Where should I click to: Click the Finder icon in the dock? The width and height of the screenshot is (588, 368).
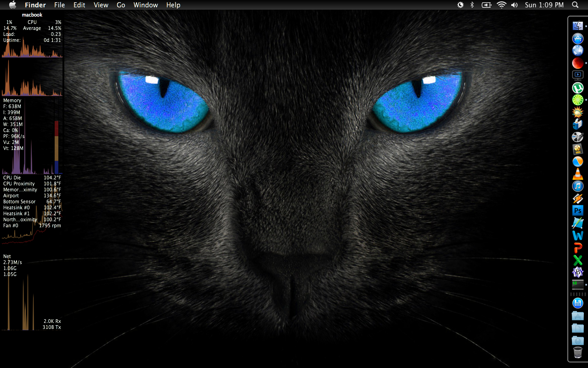pyautogui.click(x=577, y=26)
